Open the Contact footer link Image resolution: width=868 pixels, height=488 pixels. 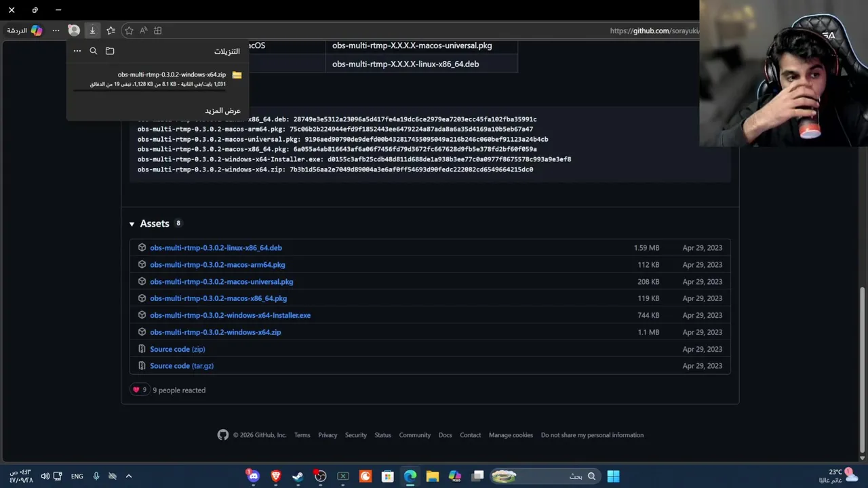coord(471,435)
